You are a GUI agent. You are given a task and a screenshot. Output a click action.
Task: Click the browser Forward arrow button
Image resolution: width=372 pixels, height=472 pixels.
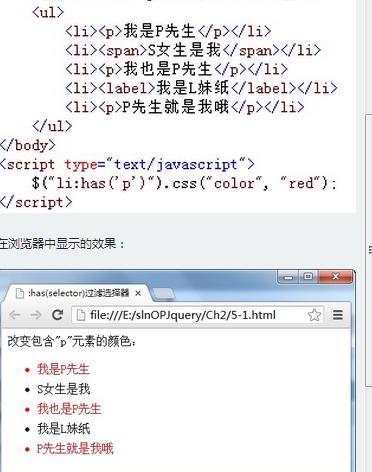point(36,315)
